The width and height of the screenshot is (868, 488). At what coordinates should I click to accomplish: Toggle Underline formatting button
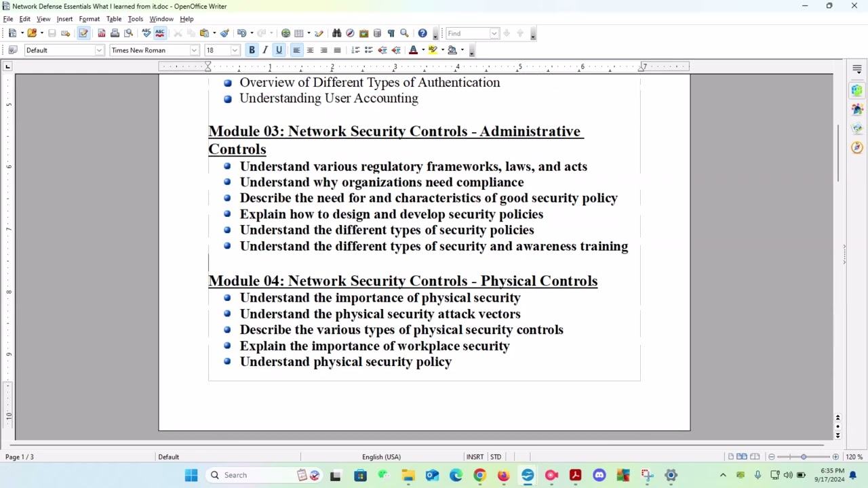(279, 50)
